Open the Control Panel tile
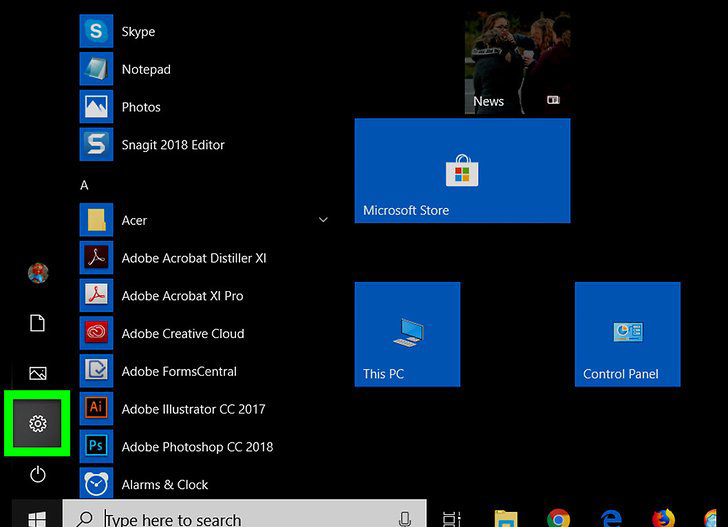Image resolution: width=728 pixels, height=527 pixels. pos(628,334)
